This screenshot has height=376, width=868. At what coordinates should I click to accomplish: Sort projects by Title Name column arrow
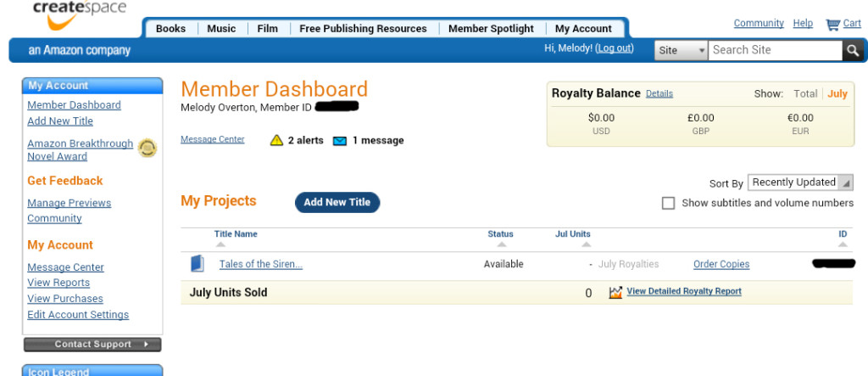click(222, 244)
